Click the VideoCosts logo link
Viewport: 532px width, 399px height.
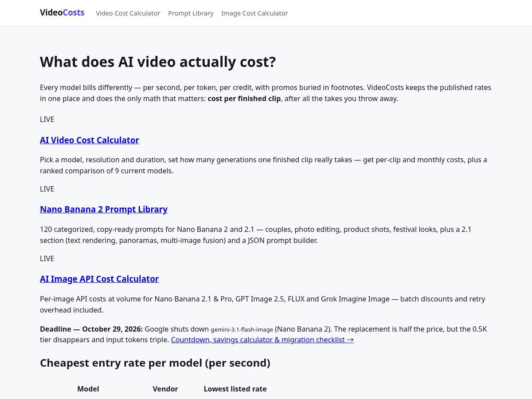pos(62,13)
